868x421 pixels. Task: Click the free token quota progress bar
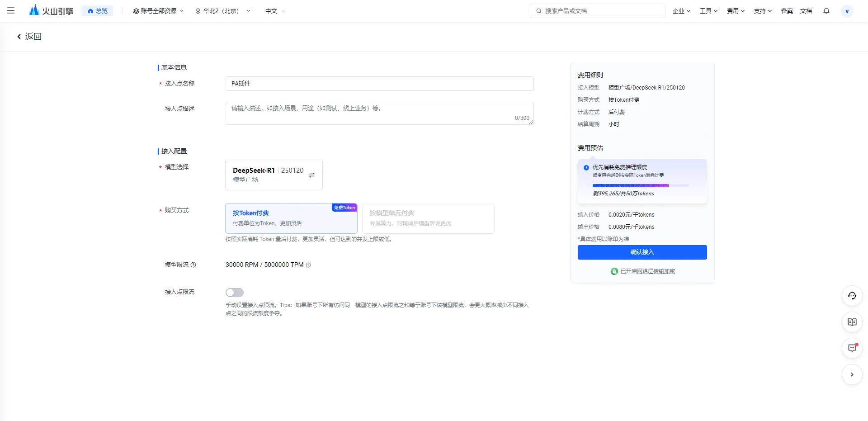[x=640, y=185]
